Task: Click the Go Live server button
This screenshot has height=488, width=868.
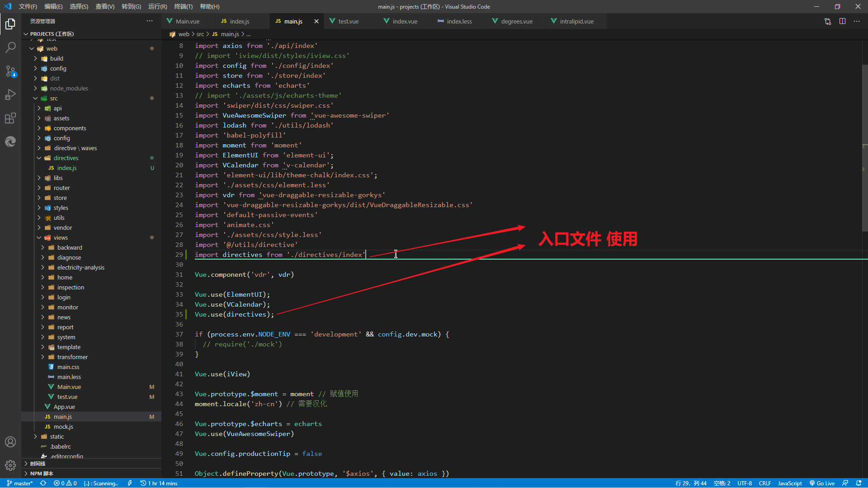Action: point(822,483)
